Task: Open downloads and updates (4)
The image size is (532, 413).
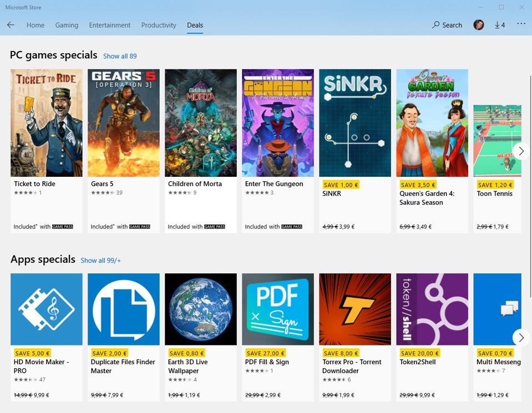Action: pyautogui.click(x=499, y=25)
